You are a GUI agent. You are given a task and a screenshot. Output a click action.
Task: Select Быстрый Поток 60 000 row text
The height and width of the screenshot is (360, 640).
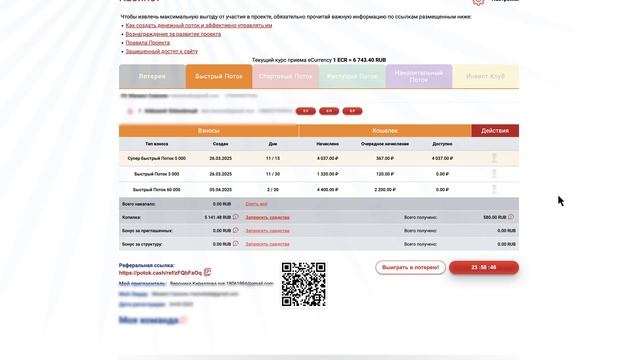[157, 190]
